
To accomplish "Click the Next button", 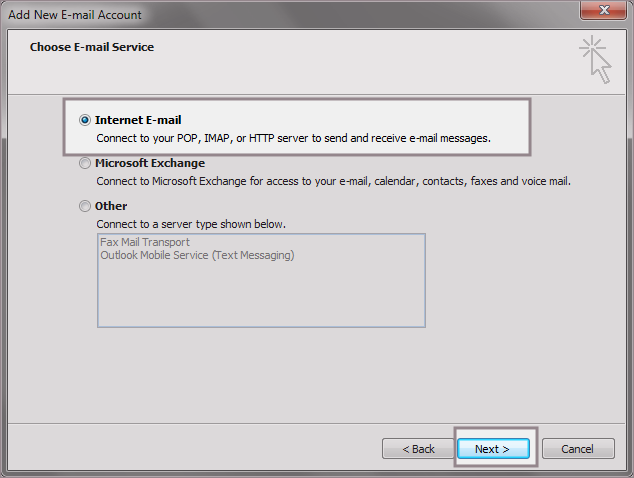I will pos(492,449).
